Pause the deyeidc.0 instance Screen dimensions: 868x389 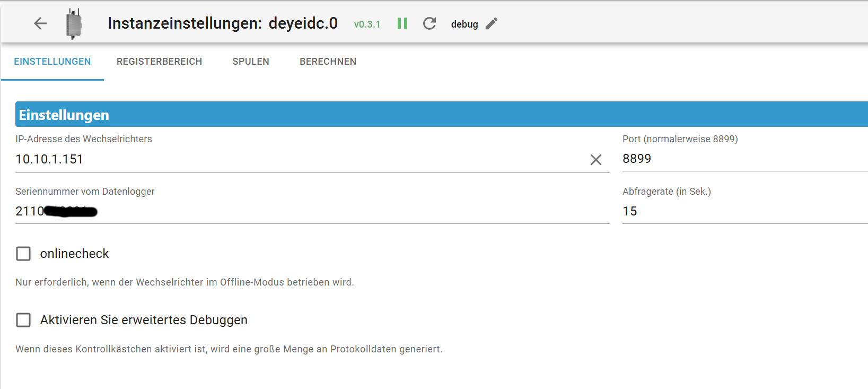coord(402,23)
